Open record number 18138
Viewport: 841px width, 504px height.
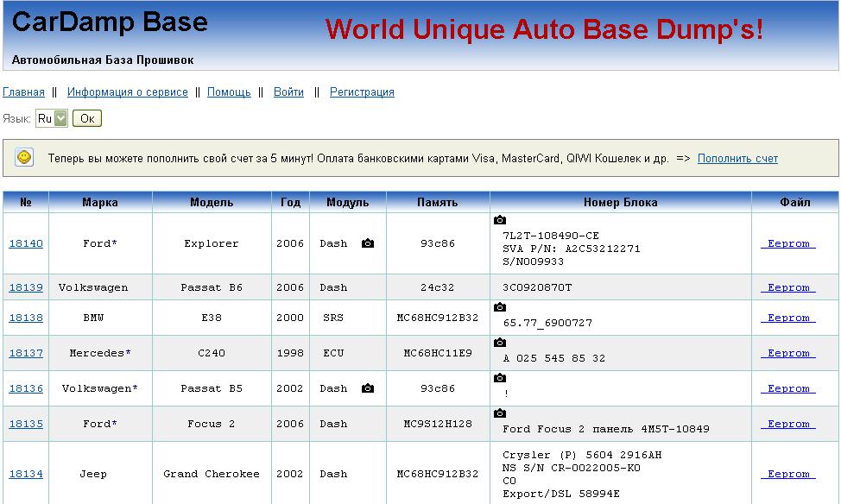tap(26, 318)
